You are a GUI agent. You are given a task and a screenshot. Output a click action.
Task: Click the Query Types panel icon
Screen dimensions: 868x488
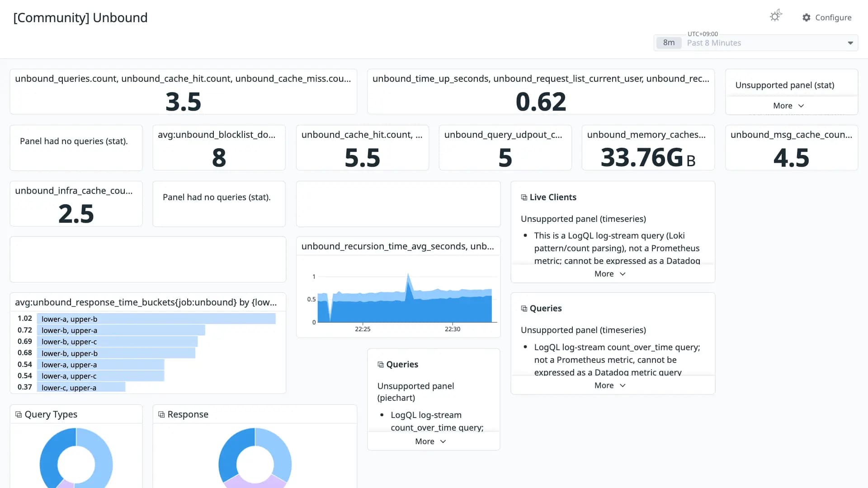click(19, 414)
